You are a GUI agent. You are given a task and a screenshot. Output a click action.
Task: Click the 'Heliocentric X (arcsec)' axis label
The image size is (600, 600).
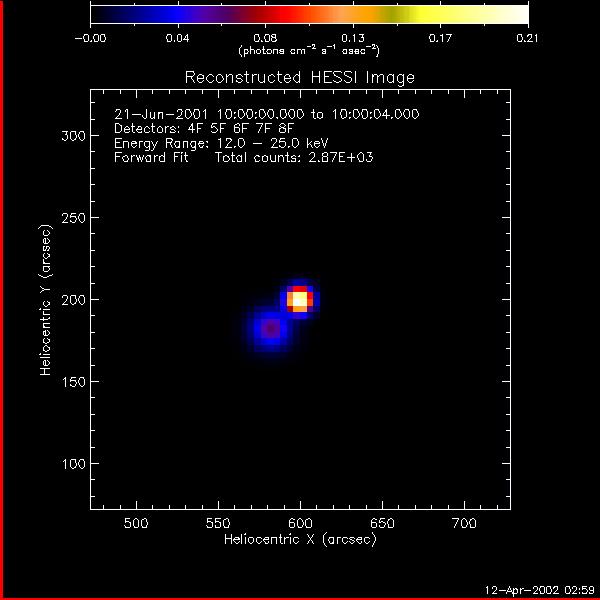tap(300, 539)
